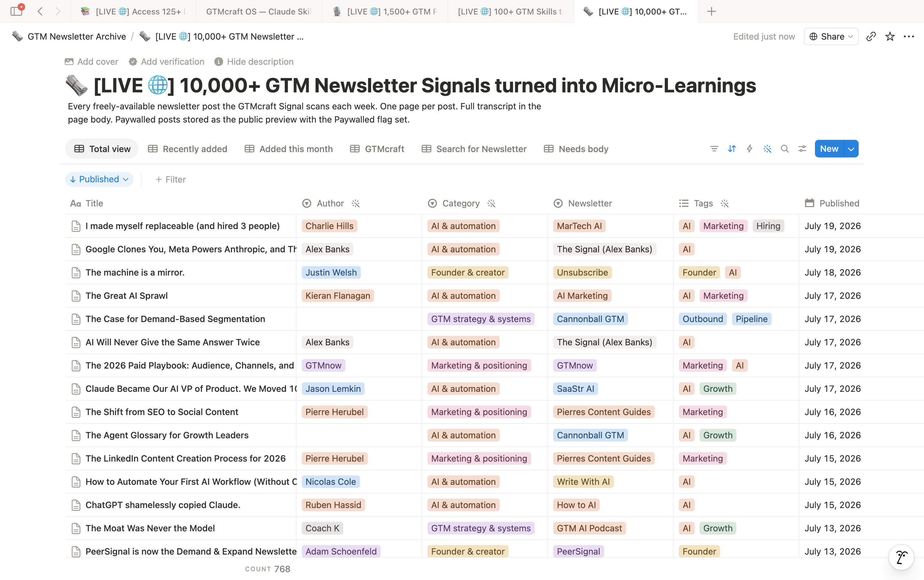Click the filter lines icon in toolbar
The image size is (924, 580).
click(714, 149)
